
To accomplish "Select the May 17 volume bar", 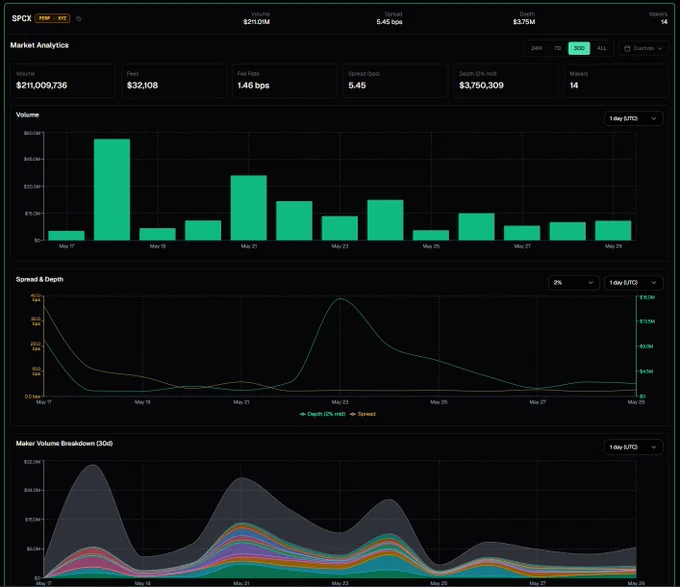I will click(66, 235).
